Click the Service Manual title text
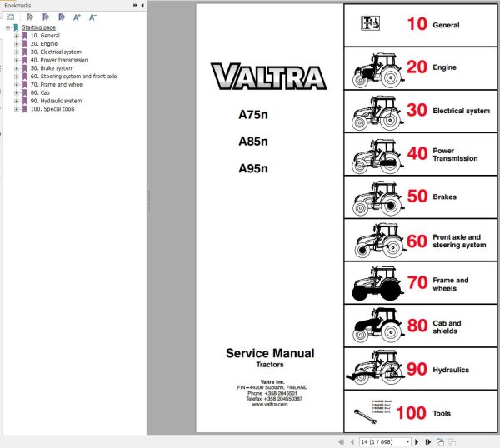The height and width of the screenshot is (448, 500). 270,353
